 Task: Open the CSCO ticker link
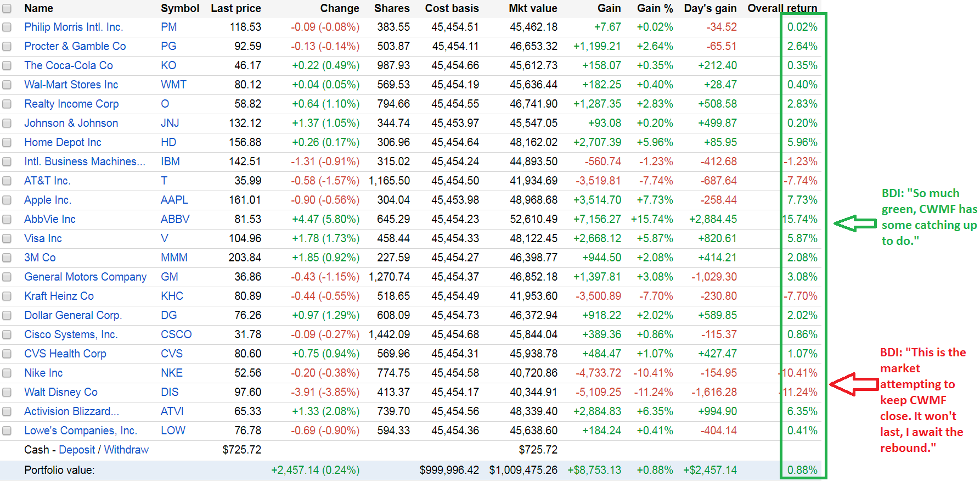pyautogui.click(x=176, y=334)
